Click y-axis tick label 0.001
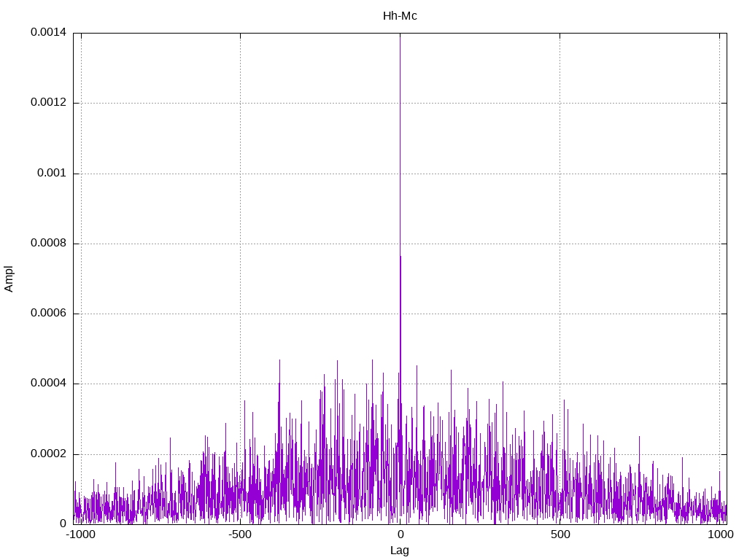The image size is (747, 560). coord(52,173)
